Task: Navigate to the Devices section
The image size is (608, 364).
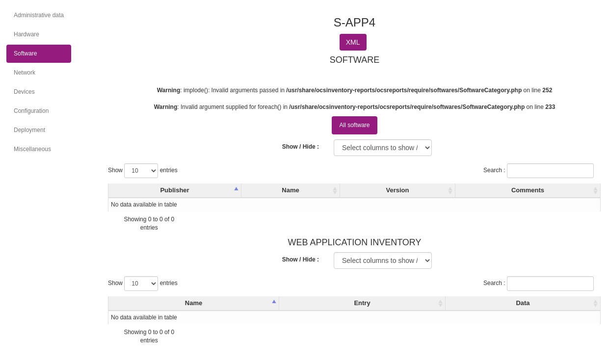Action: click(24, 92)
